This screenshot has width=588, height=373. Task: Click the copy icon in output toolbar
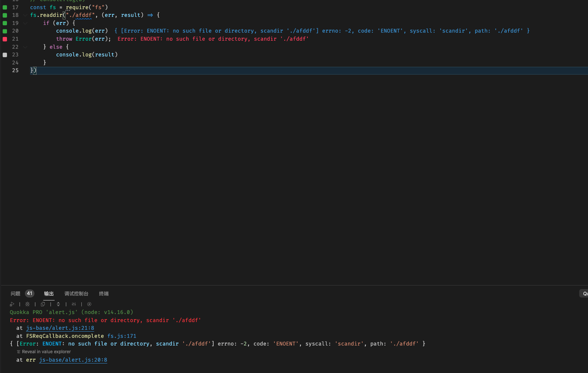(43, 304)
